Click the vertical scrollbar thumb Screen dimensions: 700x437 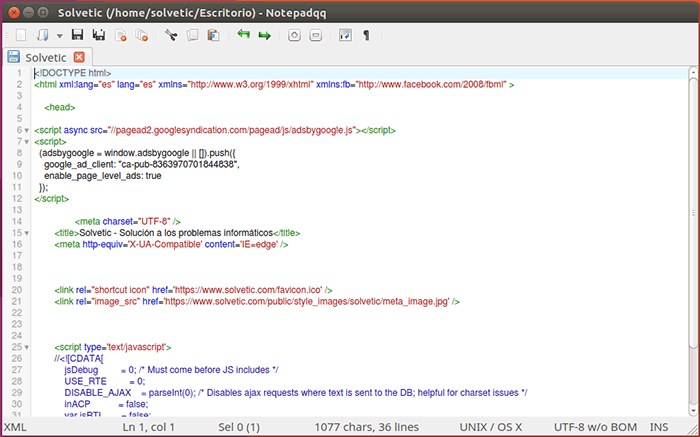tap(693, 212)
